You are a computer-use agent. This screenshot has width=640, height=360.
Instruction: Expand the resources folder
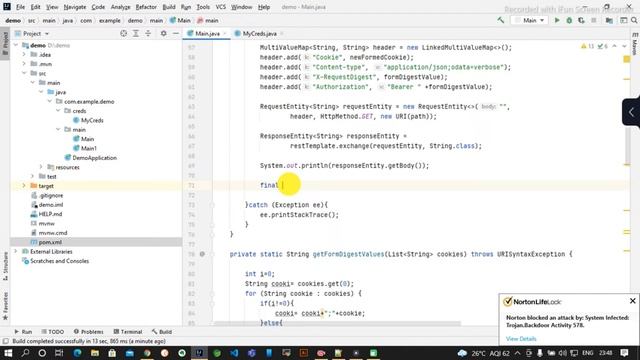pos(41,167)
